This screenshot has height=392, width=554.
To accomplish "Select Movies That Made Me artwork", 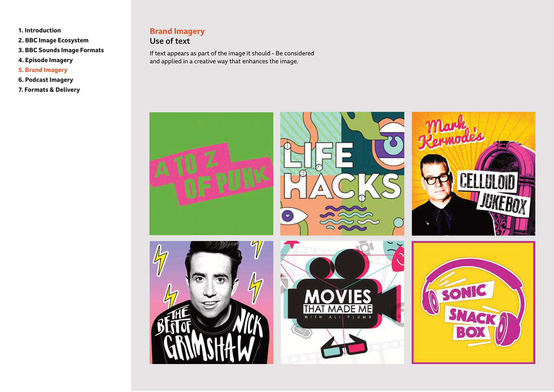I will (342, 302).
